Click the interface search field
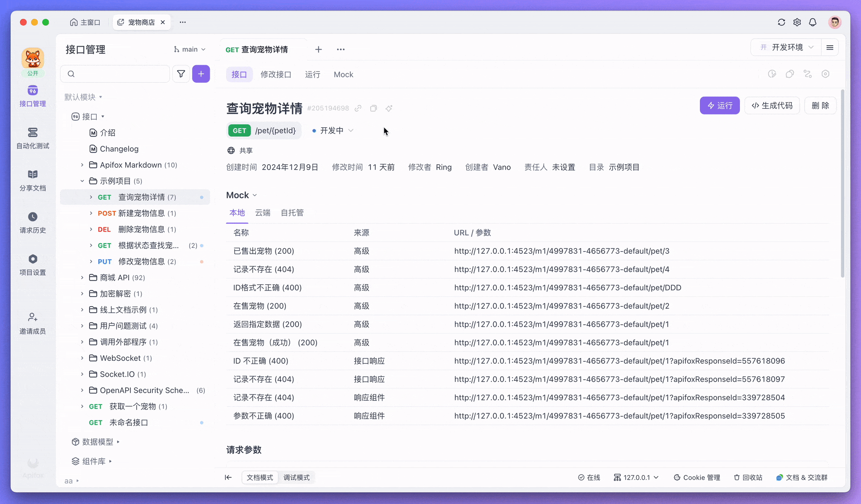Image resolution: width=861 pixels, height=504 pixels. click(x=115, y=74)
